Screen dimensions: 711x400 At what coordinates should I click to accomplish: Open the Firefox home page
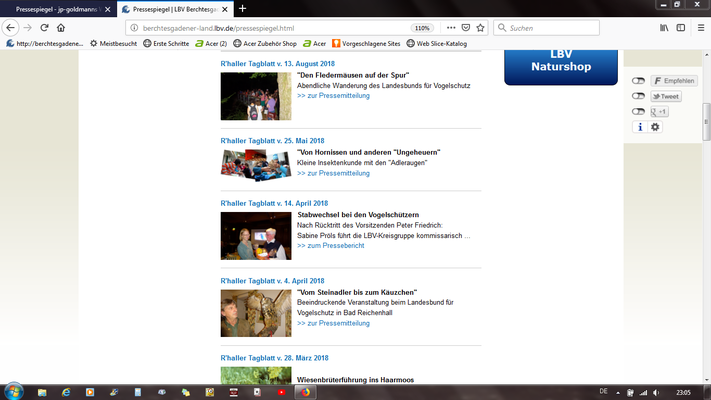[61, 28]
